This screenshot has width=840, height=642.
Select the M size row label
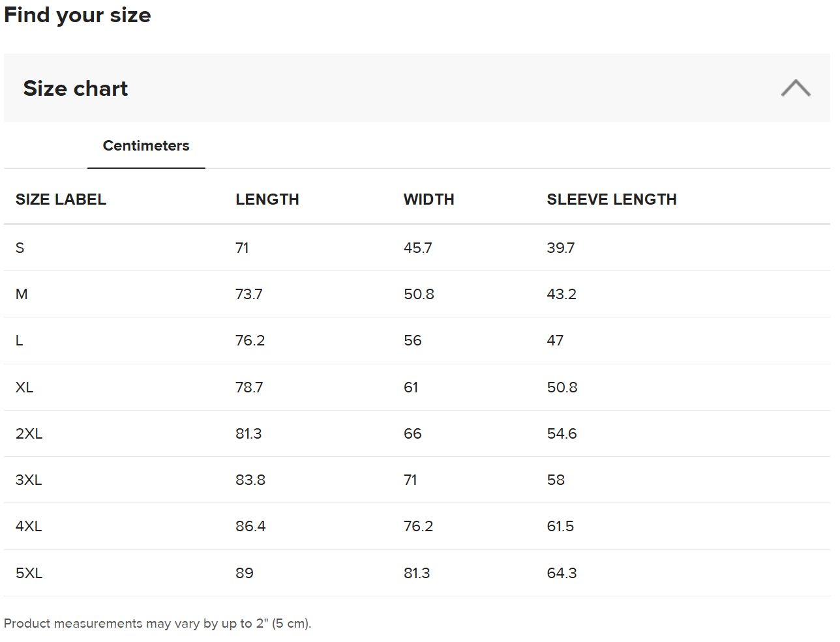[x=22, y=295]
